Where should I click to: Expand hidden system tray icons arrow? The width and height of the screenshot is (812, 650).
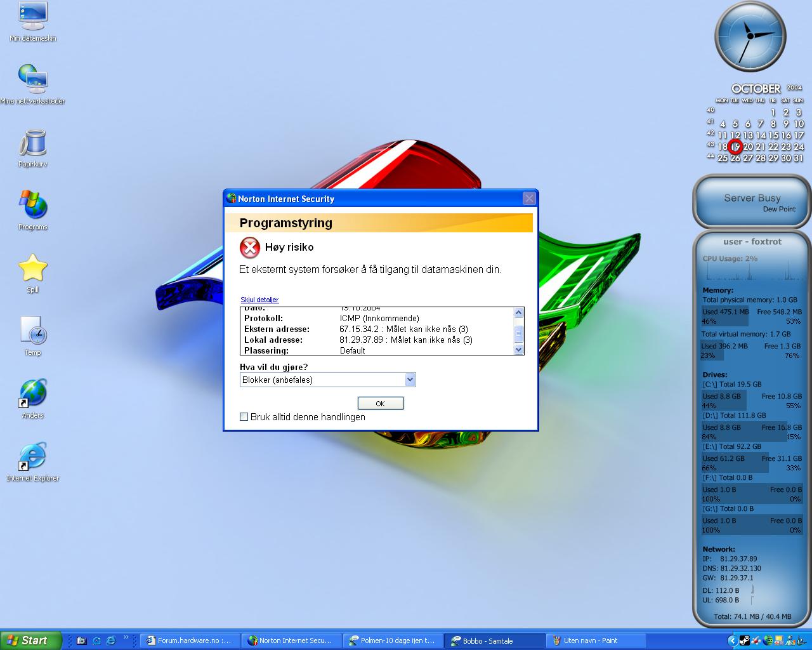732,640
